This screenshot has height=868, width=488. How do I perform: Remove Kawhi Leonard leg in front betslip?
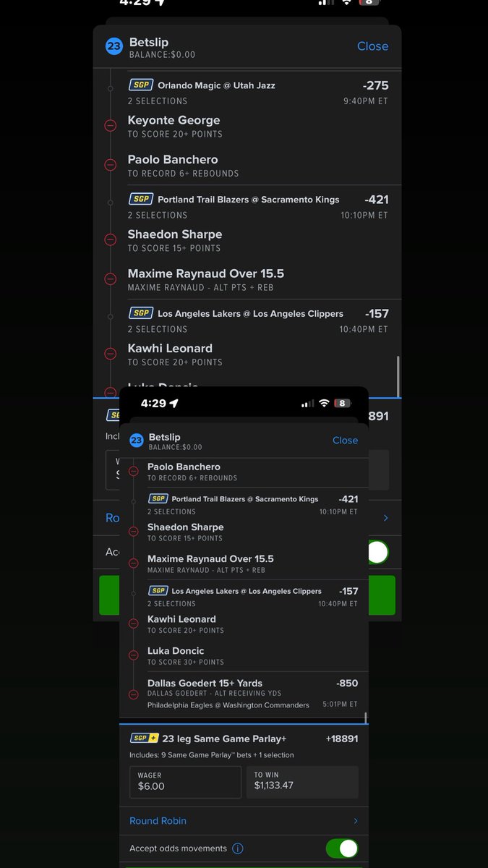[x=133, y=624]
